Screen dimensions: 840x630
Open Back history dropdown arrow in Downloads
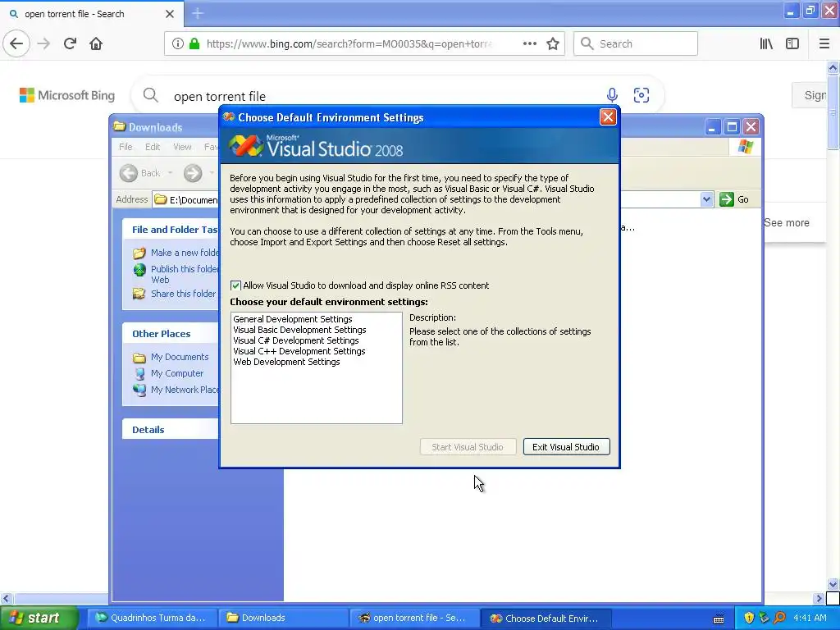[x=171, y=173]
